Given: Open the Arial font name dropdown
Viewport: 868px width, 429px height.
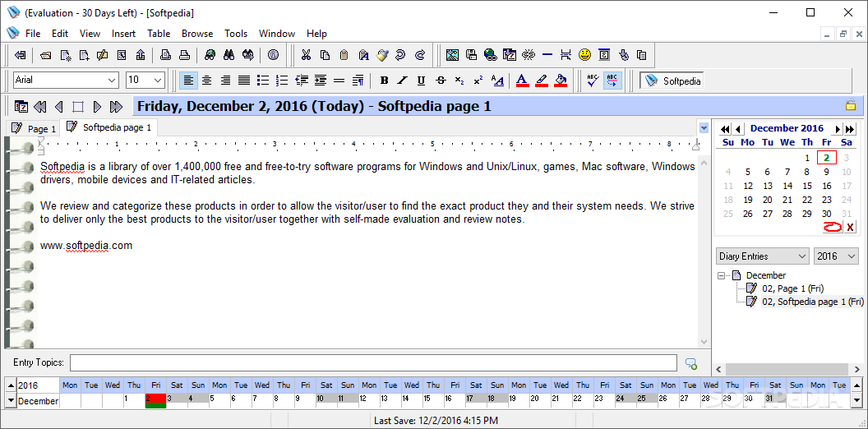Looking at the screenshot, I should 112,80.
